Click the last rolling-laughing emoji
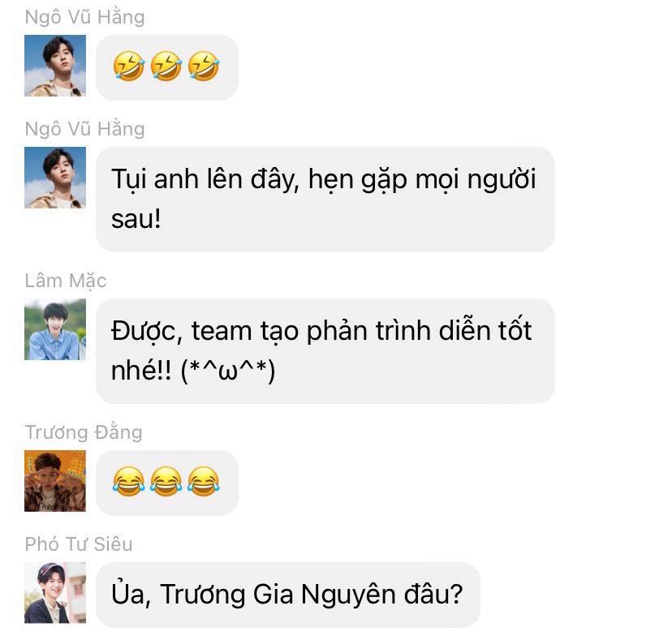672x640 pixels. pyautogui.click(x=204, y=66)
